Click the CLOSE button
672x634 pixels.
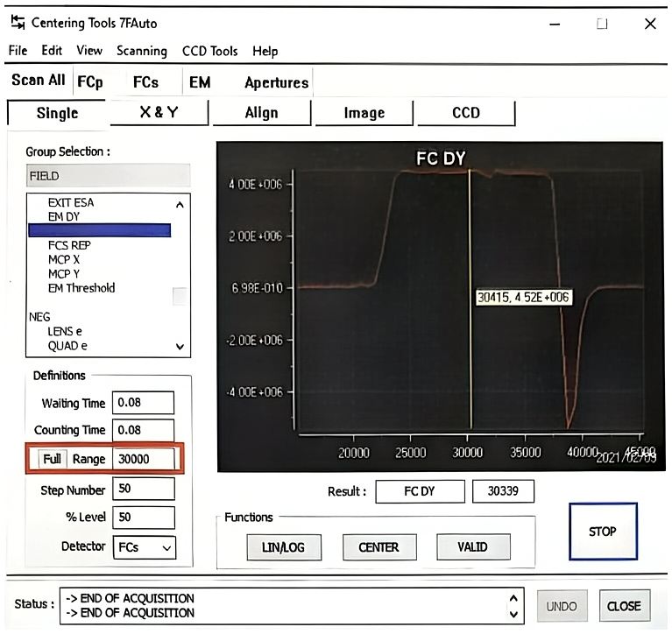point(625,606)
